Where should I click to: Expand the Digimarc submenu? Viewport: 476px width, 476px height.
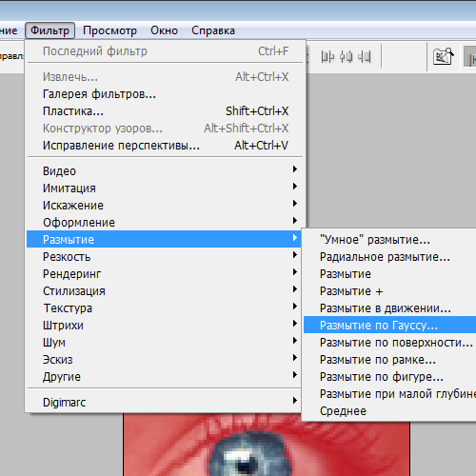164,403
